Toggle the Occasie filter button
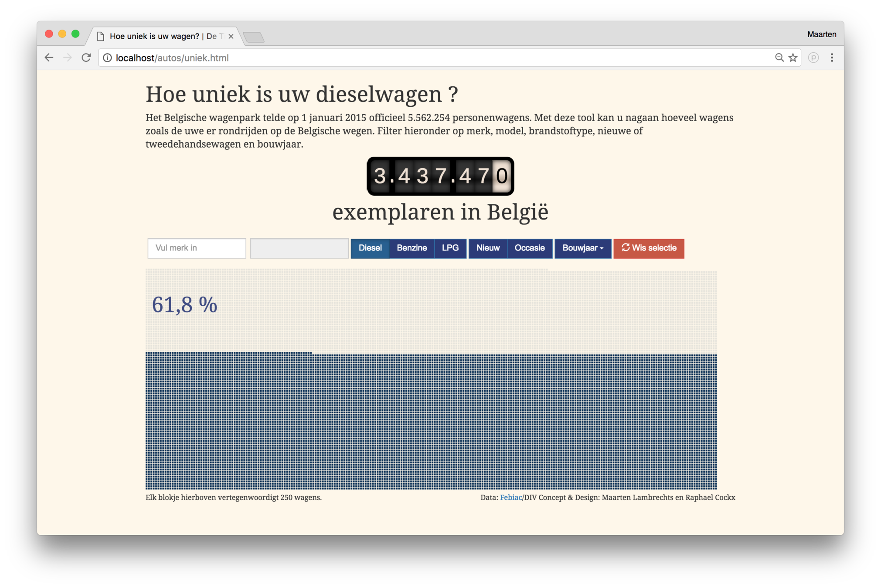The width and height of the screenshot is (881, 588). point(529,248)
